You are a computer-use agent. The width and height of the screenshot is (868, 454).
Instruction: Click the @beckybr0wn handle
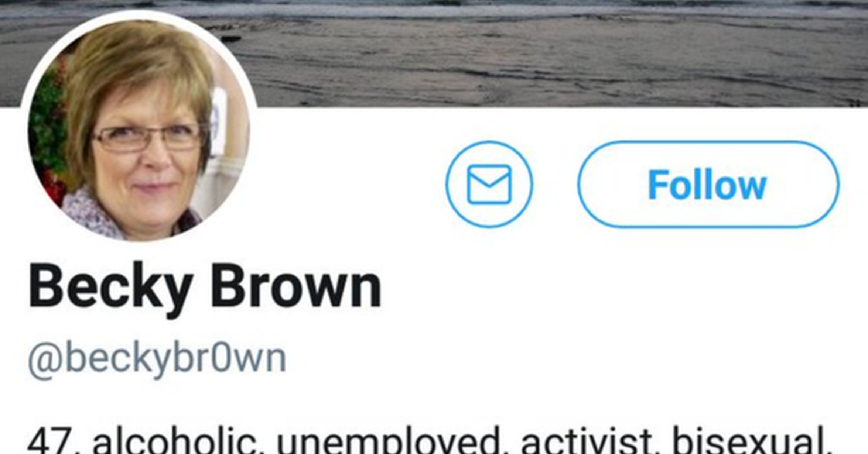(157, 360)
